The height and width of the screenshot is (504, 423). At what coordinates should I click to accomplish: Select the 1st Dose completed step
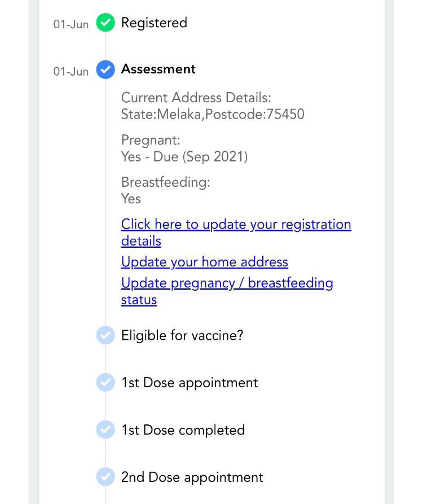click(183, 430)
